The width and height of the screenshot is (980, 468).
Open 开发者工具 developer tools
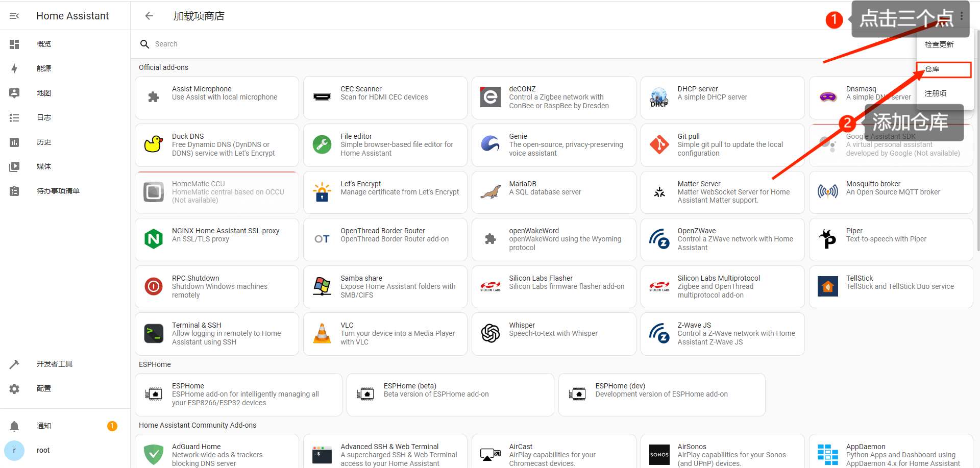point(54,364)
